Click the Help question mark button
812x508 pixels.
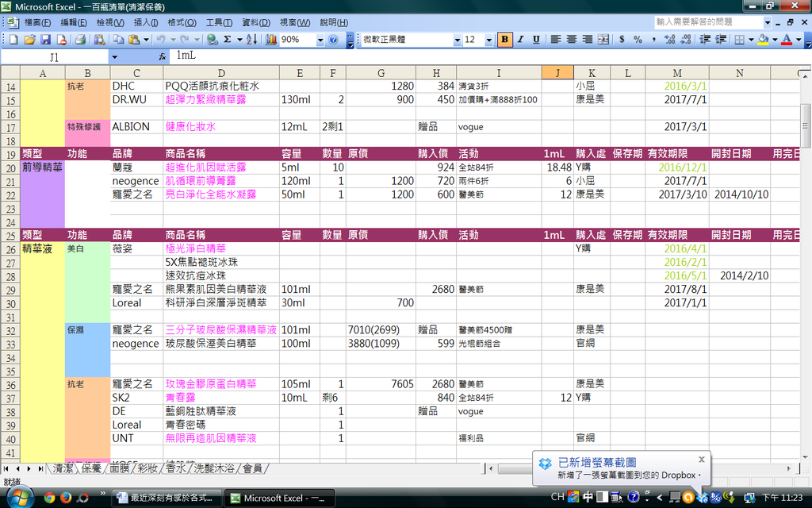pyautogui.click(x=333, y=40)
